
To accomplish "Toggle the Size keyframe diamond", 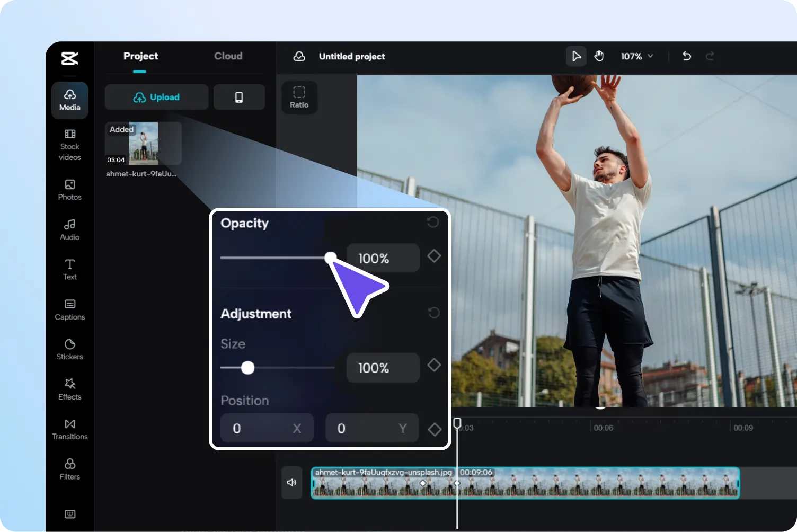I will 434,365.
